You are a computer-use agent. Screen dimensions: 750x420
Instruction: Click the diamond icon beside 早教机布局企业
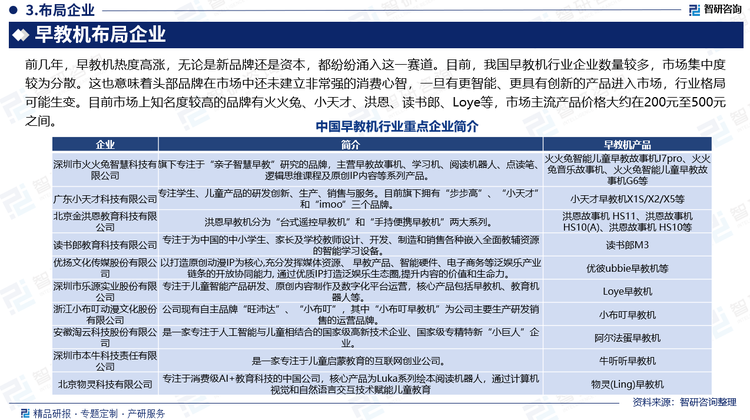(21, 35)
